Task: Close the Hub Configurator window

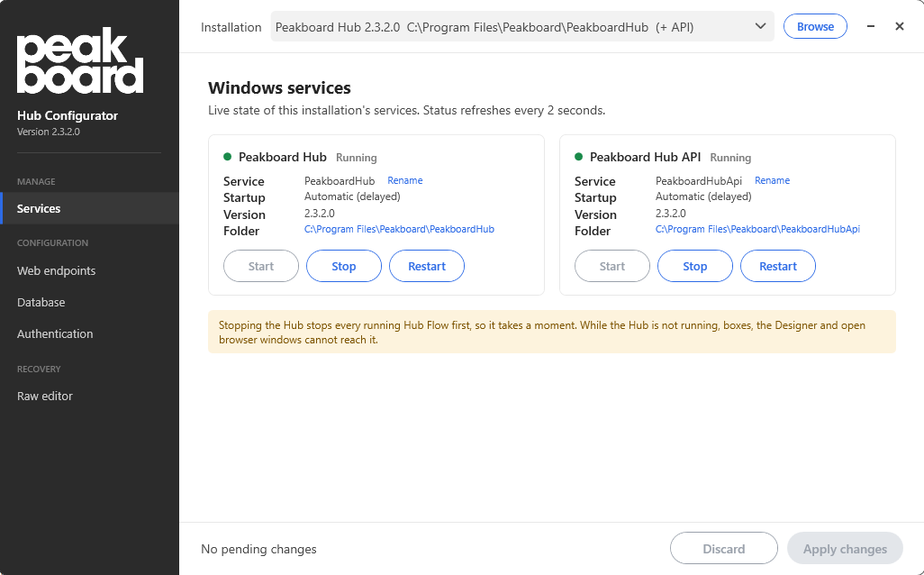Action: pyautogui.click(x=900, y=26)
